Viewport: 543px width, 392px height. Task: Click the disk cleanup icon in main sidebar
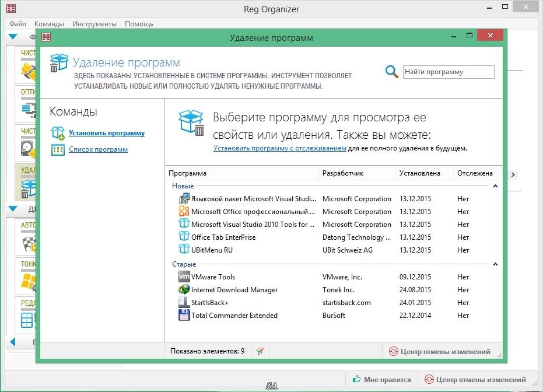click(x=28, y=149)
